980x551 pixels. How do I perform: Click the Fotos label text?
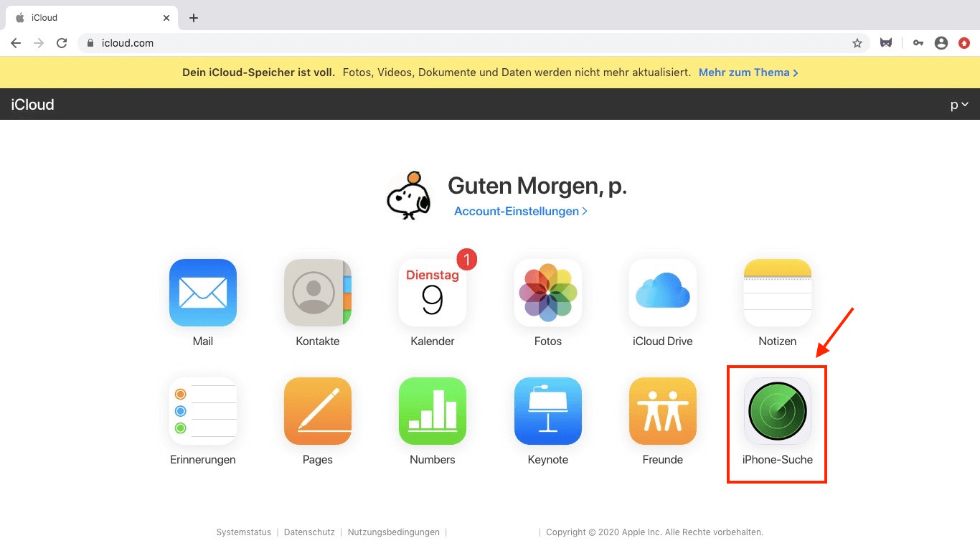click(x=548, y=342)
